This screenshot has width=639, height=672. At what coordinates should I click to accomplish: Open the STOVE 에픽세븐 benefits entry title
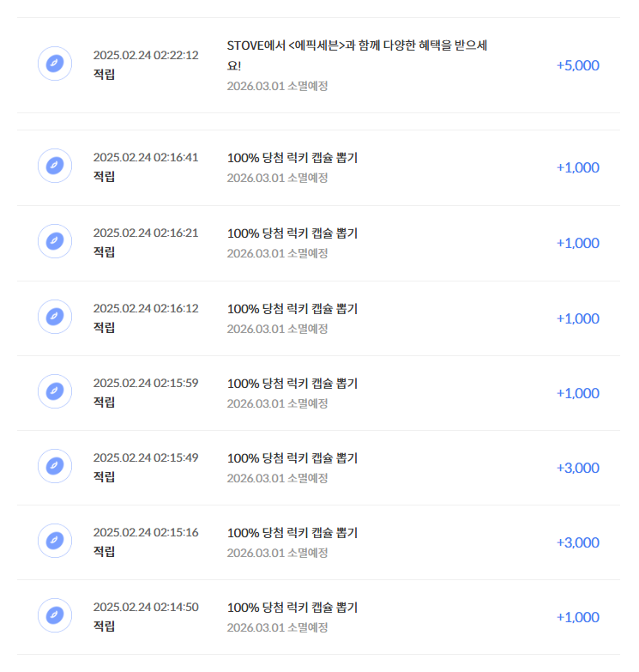pyautogui.click(x=357, y=45)
